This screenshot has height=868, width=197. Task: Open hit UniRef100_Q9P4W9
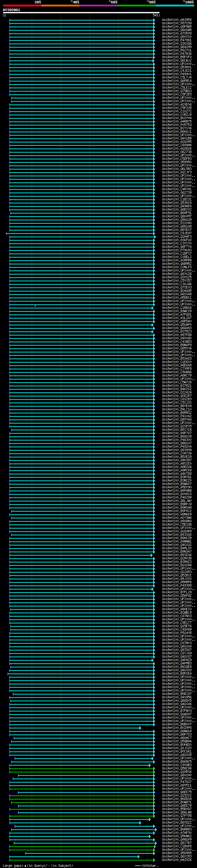point(177,26)
